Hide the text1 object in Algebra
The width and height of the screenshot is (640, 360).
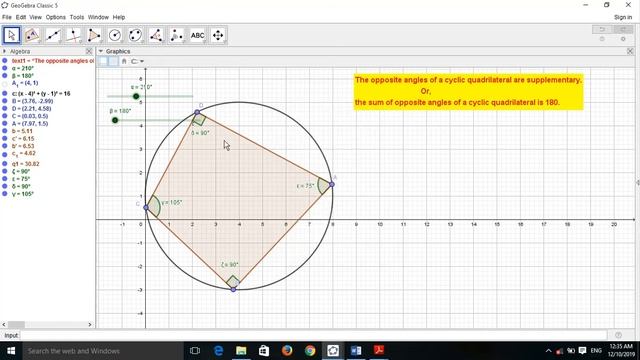click(5, 61)
